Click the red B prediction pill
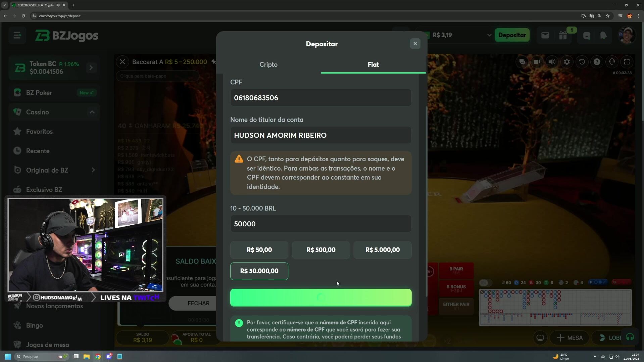 click(x=622, y=282)
